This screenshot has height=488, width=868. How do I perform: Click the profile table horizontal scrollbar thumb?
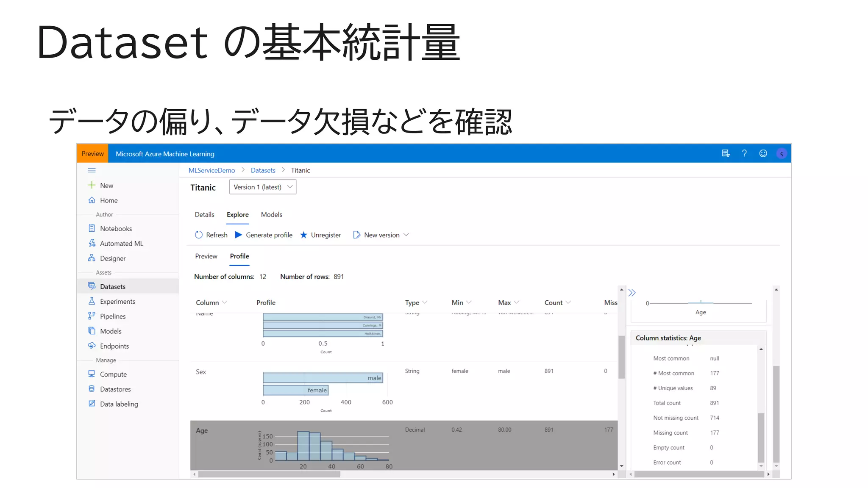tap(269, 474)
